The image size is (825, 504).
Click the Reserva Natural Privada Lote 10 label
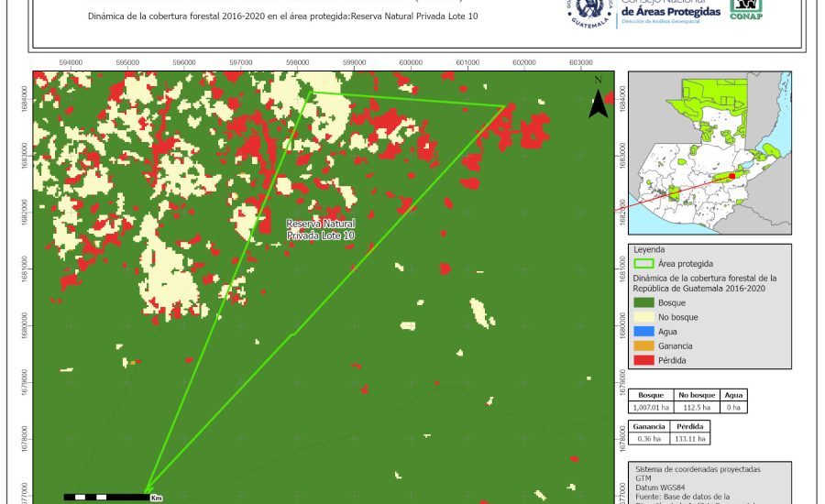(x=320, y=229)
